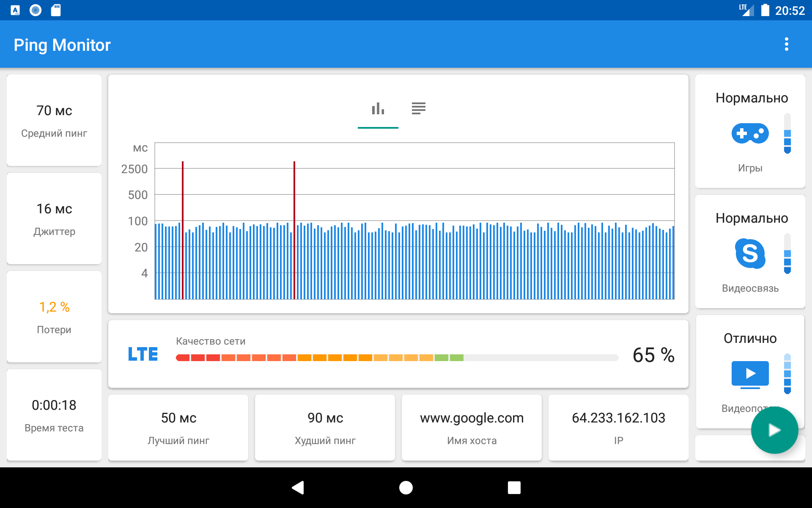
Task: Open the '70 мс' Средний пинг card
Action: (x=54, y=120)
